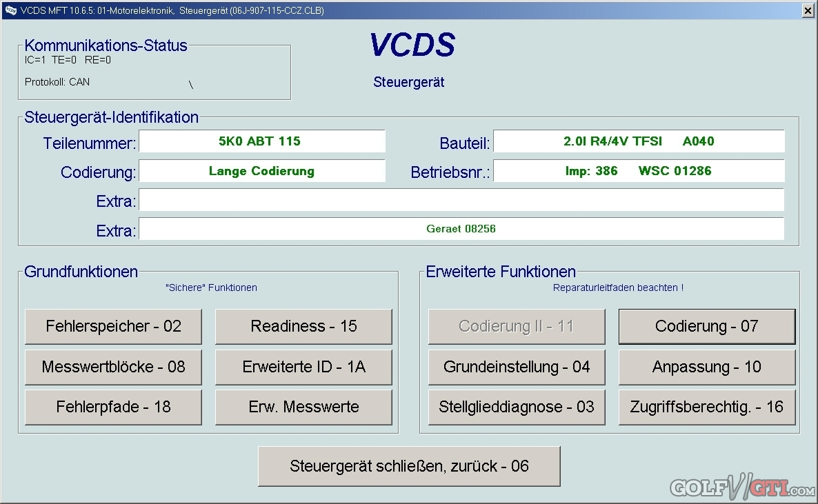Viewport: 818px width, 504px height.
Task: Click the empty first Extra field
Action: 461,200
